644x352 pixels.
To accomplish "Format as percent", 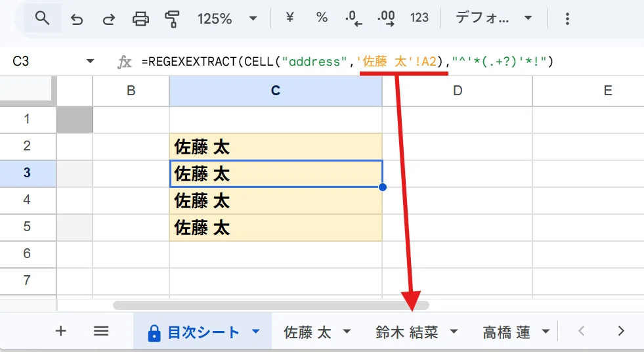I will tap(322, 17).
